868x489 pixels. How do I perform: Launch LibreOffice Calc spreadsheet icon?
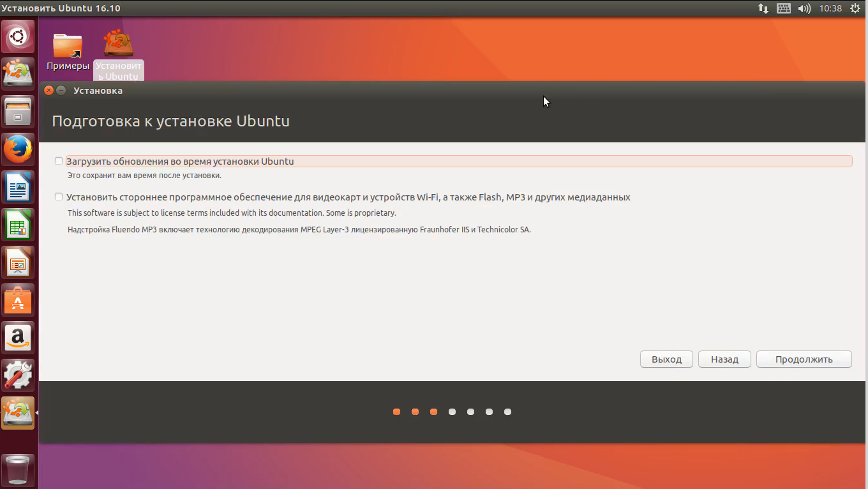(x=18, y=225)
